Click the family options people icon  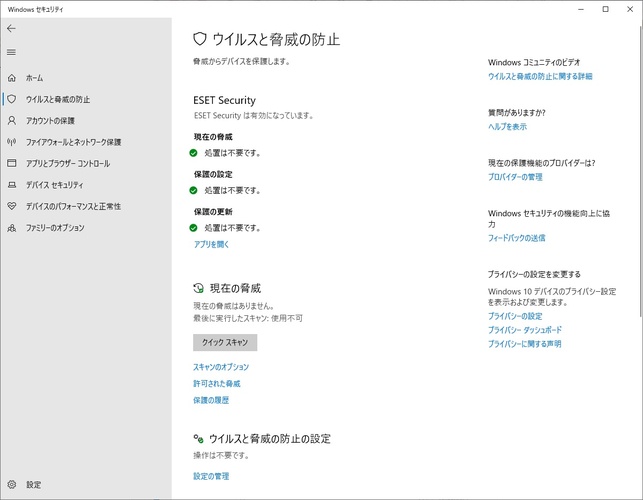point(12,228)
